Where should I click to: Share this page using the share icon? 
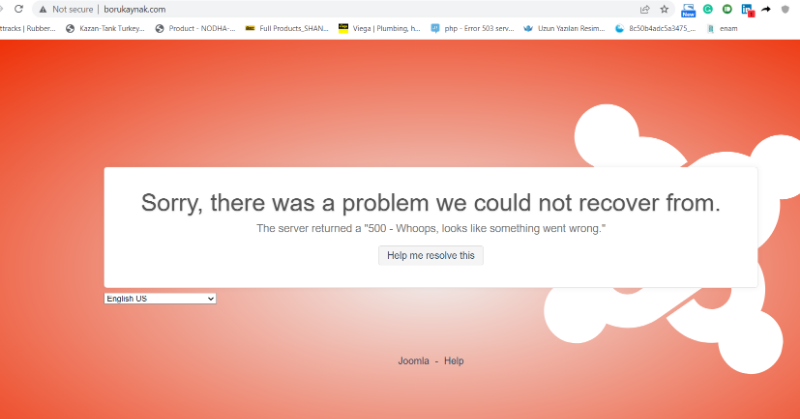click(x=645, y=9)
